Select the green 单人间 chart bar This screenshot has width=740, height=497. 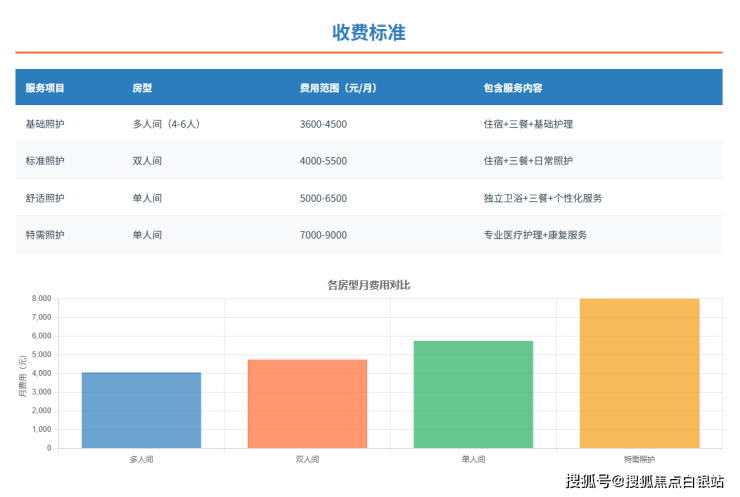[x=473, y=394]
